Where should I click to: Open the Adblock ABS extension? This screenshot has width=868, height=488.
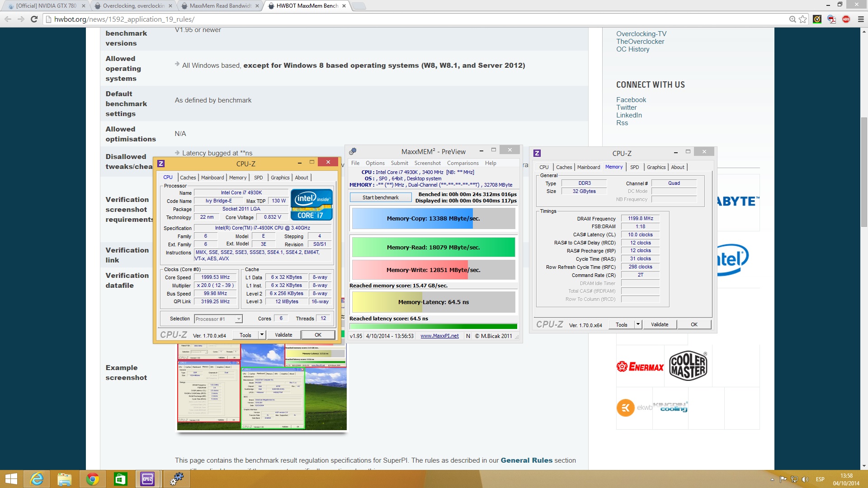tap(846, 19)
